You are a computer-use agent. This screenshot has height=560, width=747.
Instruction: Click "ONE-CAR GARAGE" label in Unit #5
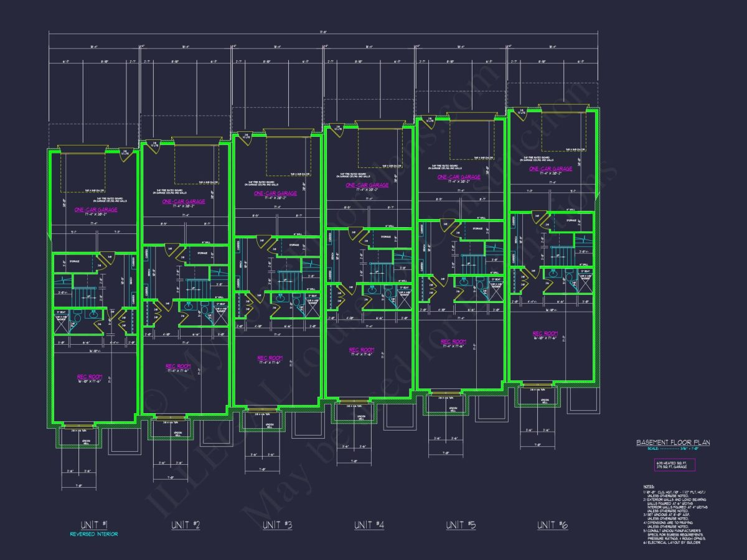click(x=459, y=177)
